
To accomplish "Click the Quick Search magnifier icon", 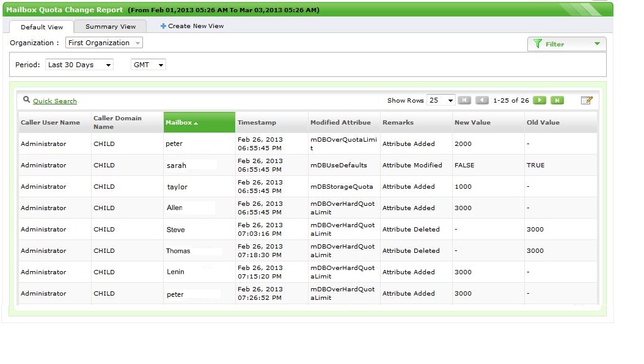I will point(27,100).
